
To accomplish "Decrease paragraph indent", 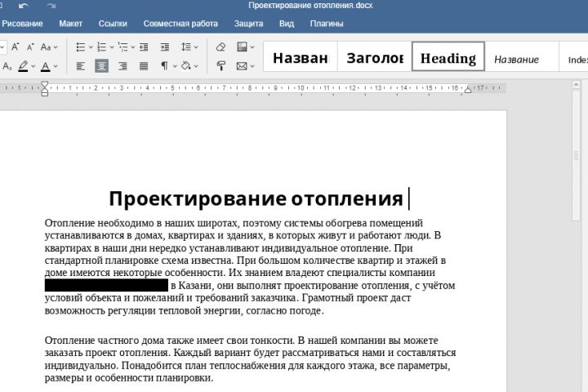I will point(144,47).
